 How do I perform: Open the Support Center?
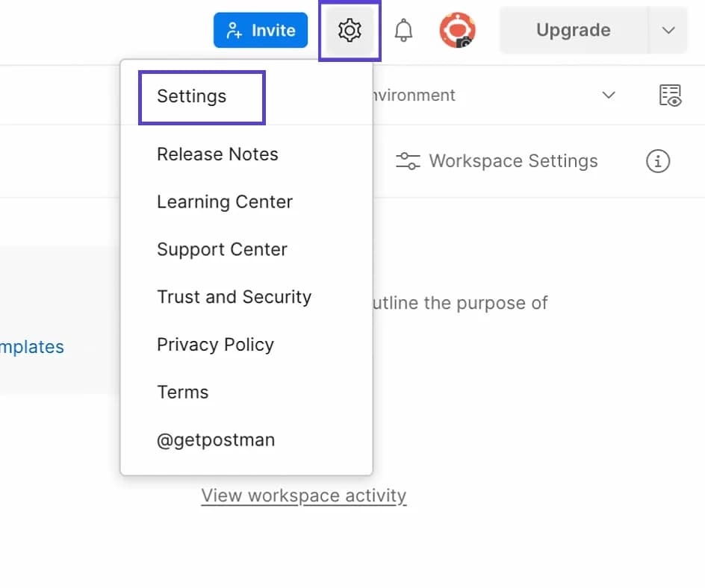pos(222,250)
